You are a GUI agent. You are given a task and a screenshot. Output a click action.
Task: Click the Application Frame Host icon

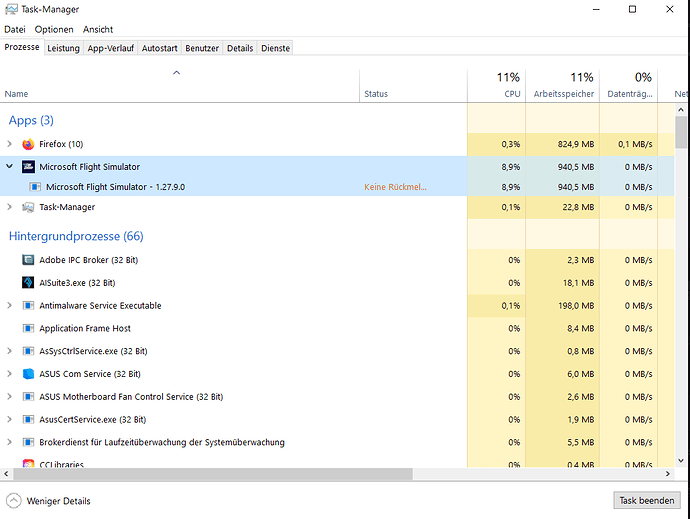tap(28, 329)
